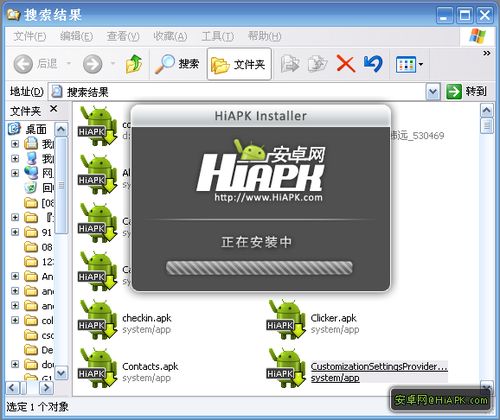Click the folder tree scroll up arrow
The image size is (500, 420).
(61, 129)
